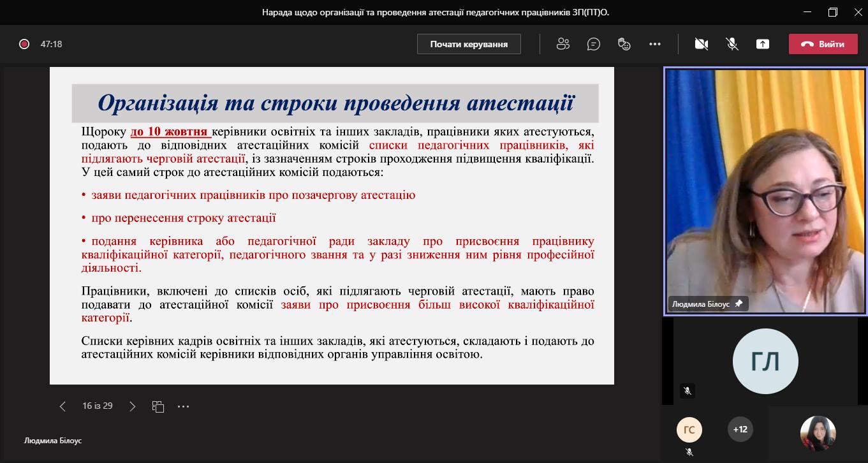Screen dimensions: 868x463
Task: Open the reactions and raise hand menu
Action: [624, 44]
